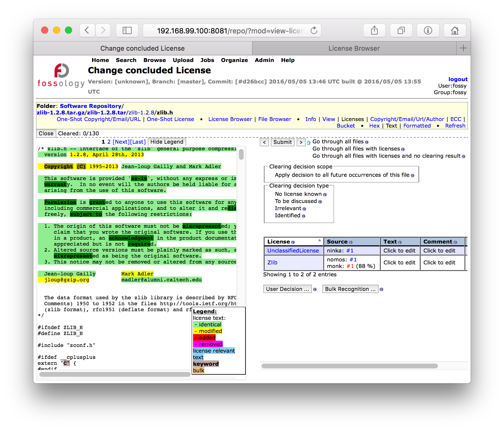Open info for 'Go through all files'

(x=367, y=142)
